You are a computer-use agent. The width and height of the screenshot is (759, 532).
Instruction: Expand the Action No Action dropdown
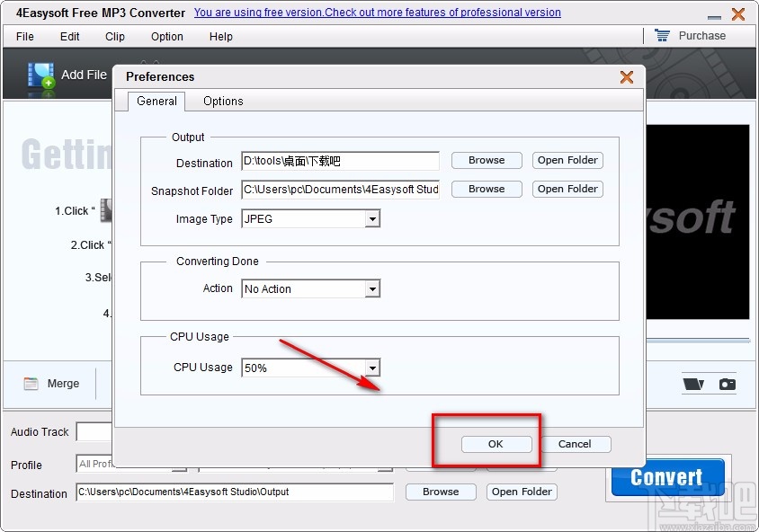click(x=371, y=289)
